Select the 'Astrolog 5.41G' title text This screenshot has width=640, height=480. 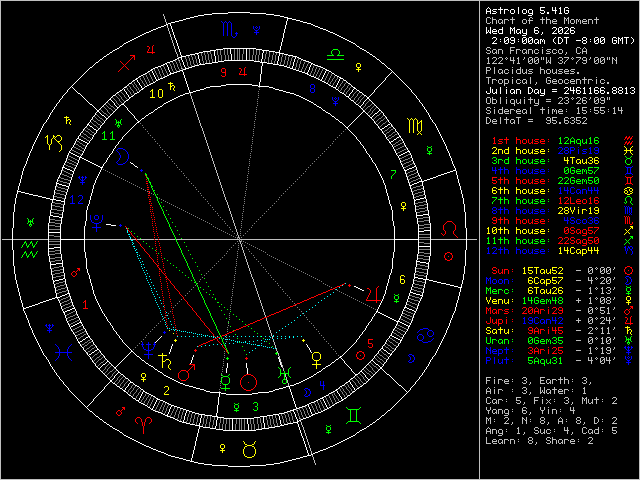pyautogui.click(x=527, y=11)
